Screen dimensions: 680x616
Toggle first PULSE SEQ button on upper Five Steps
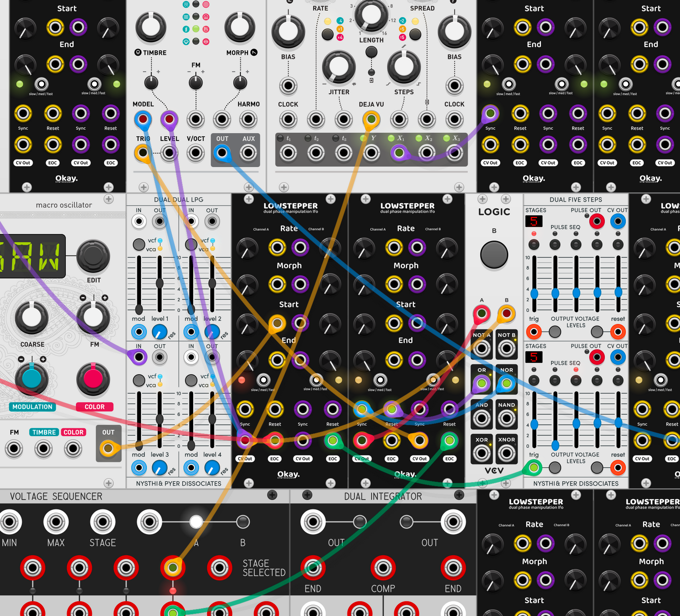[x=534, y=244]
